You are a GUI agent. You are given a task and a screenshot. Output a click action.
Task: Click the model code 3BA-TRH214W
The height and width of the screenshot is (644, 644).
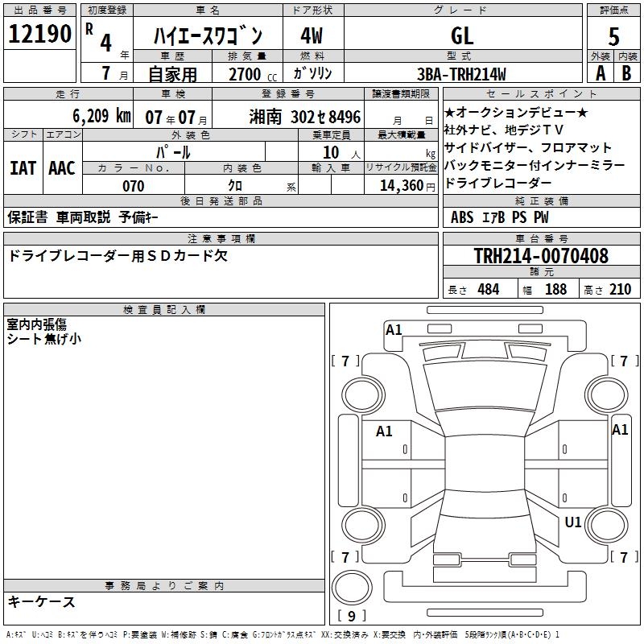[x=462, y=74]
